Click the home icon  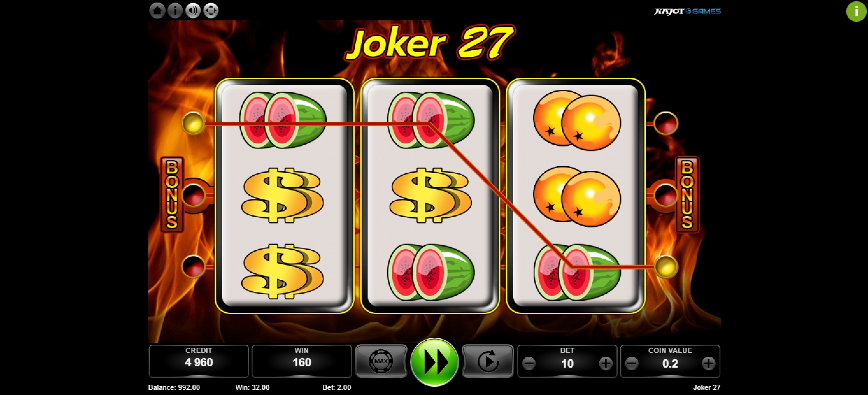click(157, 11)
